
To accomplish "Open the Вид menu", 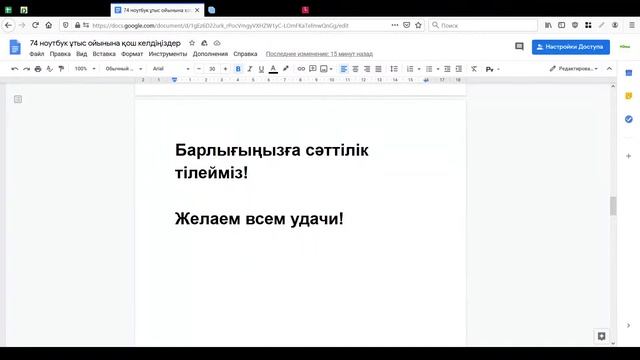I will (82, 54).
